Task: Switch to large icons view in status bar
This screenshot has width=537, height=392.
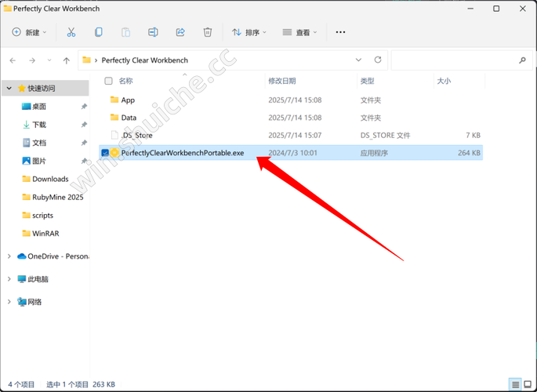Action: [x=528, y=384]
